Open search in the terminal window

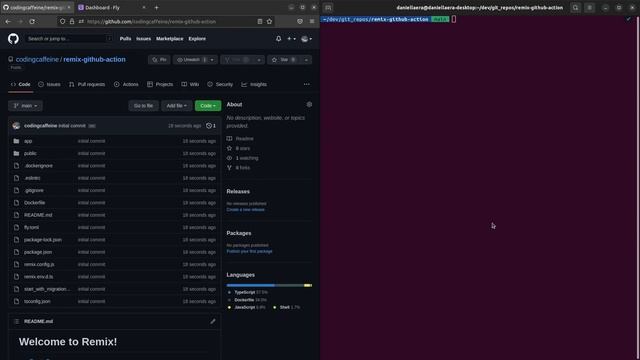pyautogui.click(x=576, y=7)
